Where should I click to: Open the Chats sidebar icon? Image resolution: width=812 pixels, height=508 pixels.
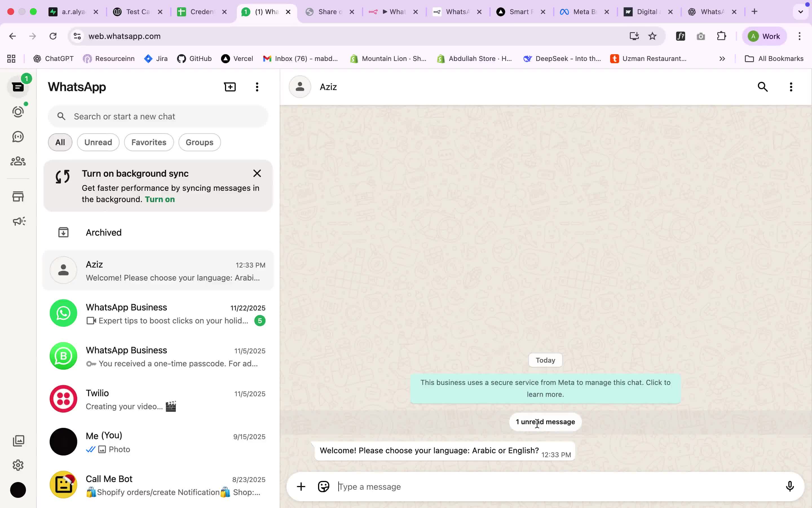click(18, 87)
